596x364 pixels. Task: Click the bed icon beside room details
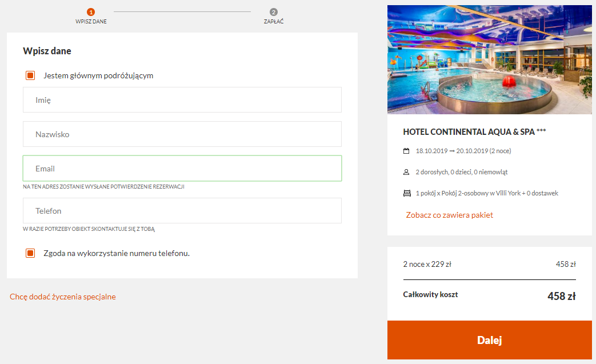pos(407,193)
